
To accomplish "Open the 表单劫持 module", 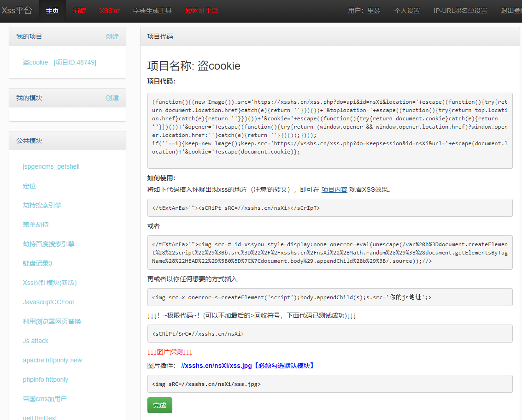I will click(x=35, y=225).
